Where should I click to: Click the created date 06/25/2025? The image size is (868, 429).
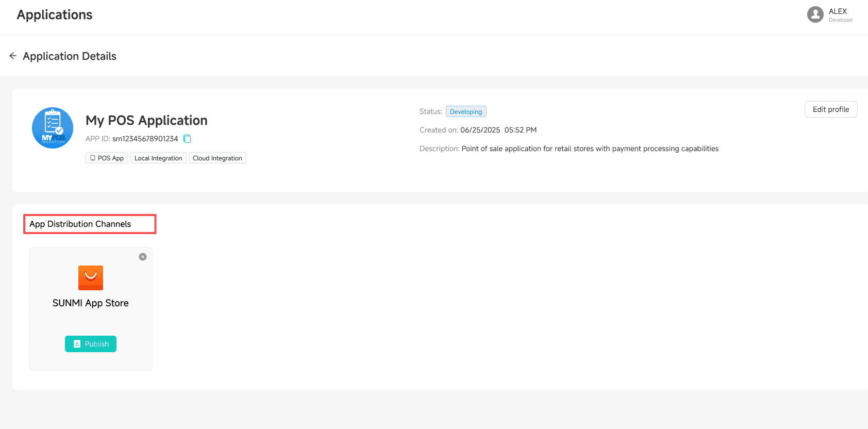tap(480, 130)
